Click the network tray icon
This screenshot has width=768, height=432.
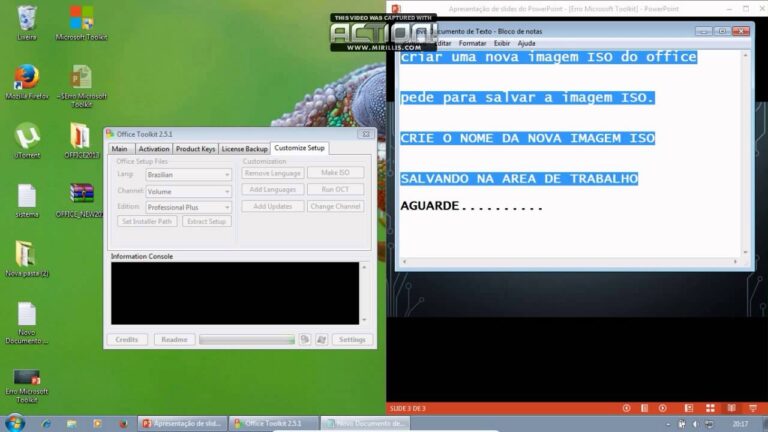pyautogui.click(x=709, y=424)
